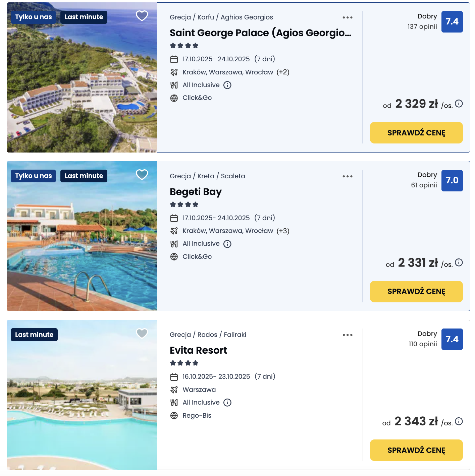Expand additional departures (+3) for Begeti Bay

tap(283, 231)
